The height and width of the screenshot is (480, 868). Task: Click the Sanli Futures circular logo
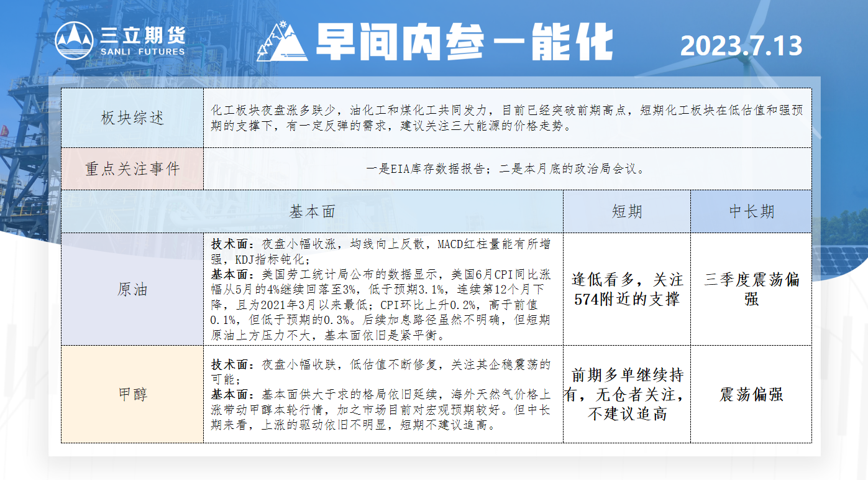coord(74,41)
